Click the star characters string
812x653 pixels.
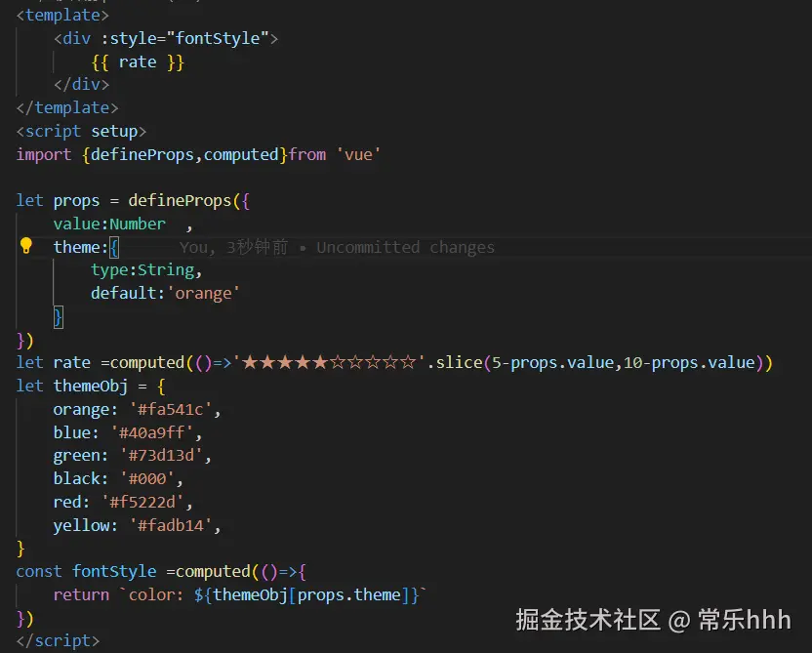click(329, 362)
